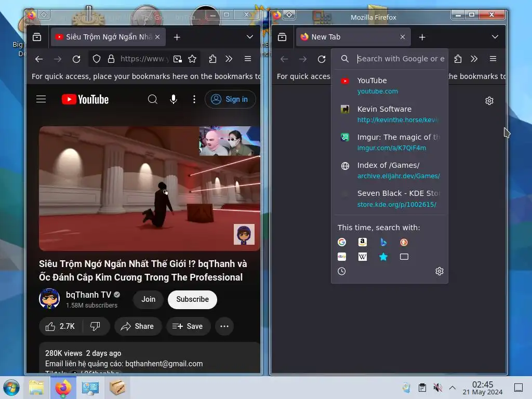Search this time with Wikipedia
Image resolution: width=532 pixels, height=399 pixels.
click(x=363, y=257)
